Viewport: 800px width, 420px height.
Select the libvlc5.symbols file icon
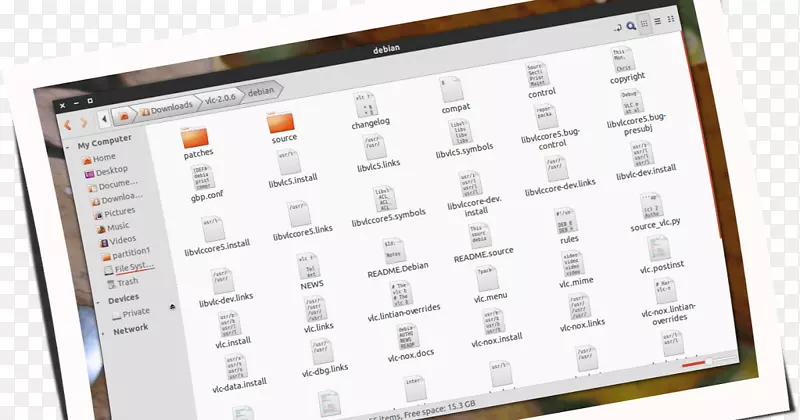click(460, 132)
